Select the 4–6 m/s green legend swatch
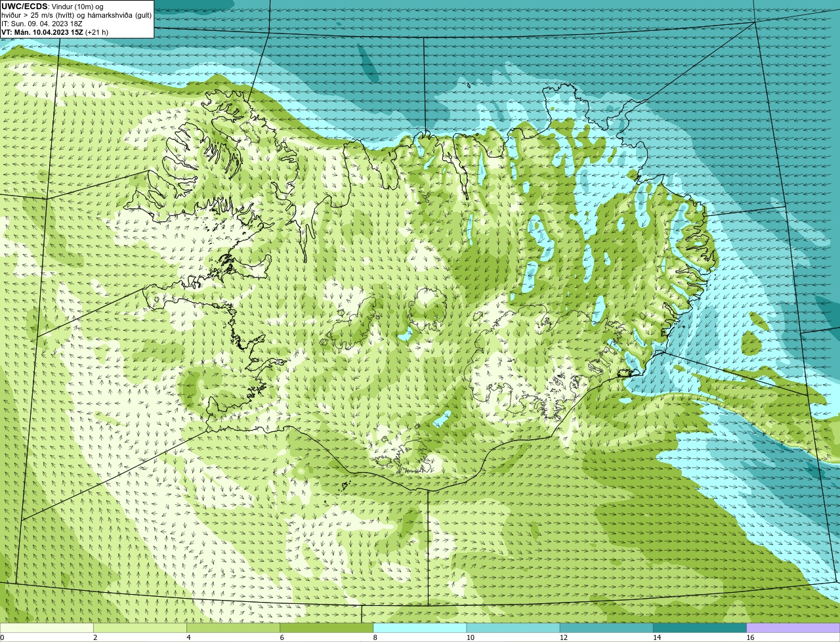 233,628
